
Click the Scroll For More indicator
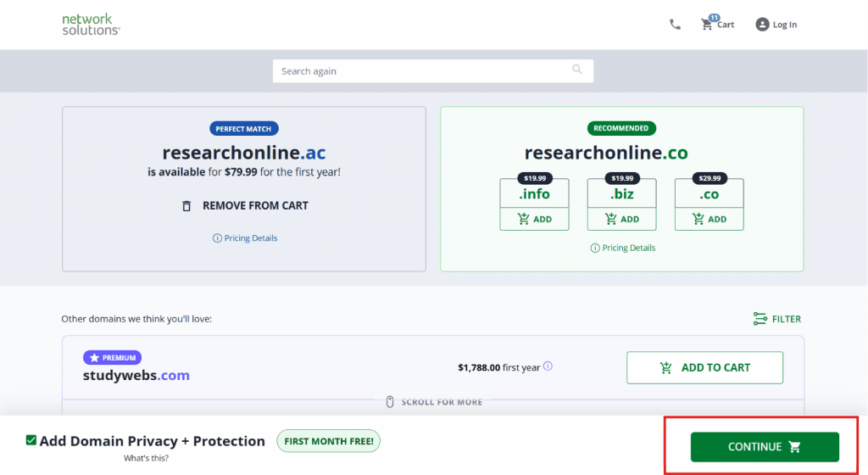coord(433,401)
